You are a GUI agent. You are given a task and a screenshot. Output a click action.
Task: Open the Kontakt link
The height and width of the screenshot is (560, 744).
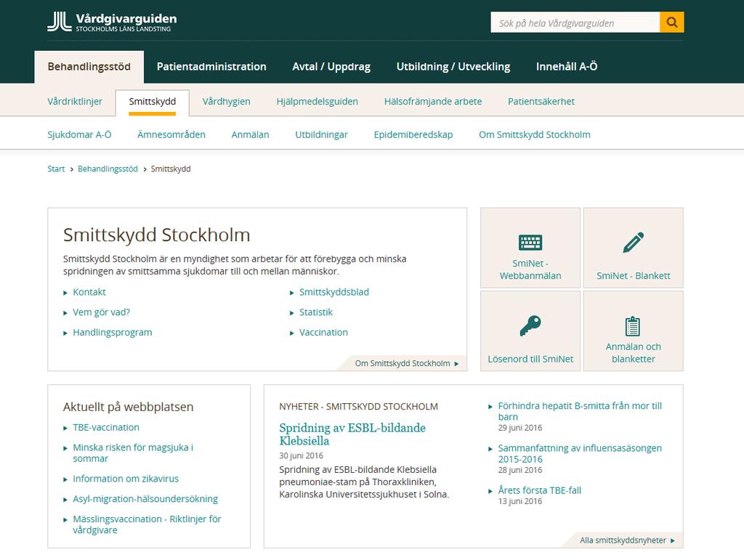[x=89, y=292]
